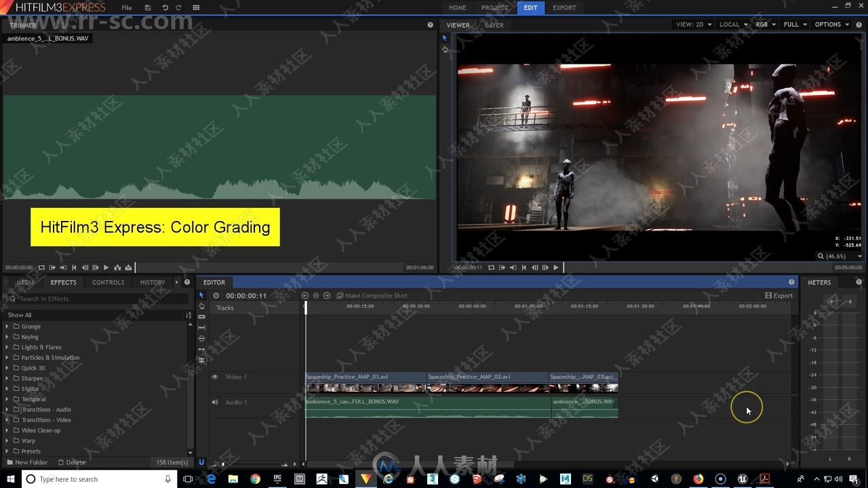This screenshot has height=488, width=868.
Task: Click the Viewer select arrow tool
Action: click(x=445, y=38)
